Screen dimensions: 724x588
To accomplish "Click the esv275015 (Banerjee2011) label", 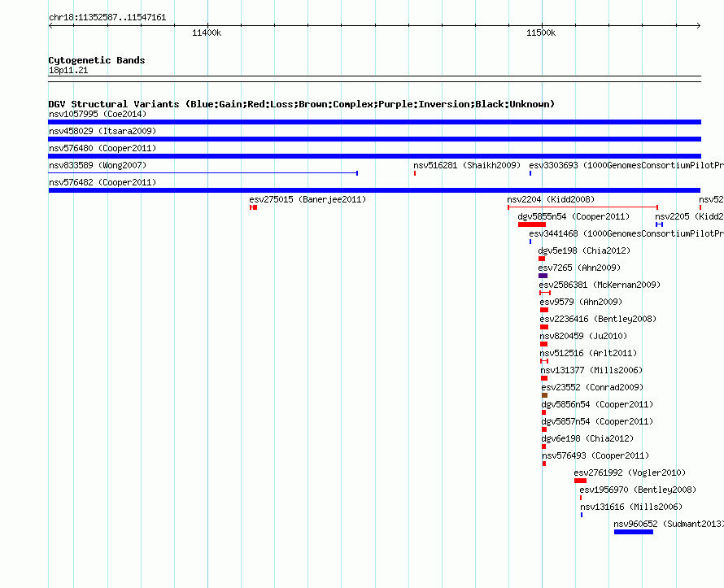I will pyautogui.click(x=307, y=199).
